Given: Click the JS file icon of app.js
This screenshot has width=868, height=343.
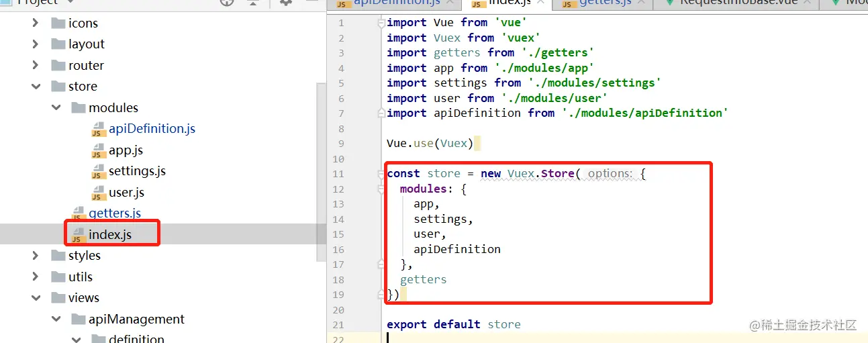Looking at the screenshot, I should coord(98,150).
